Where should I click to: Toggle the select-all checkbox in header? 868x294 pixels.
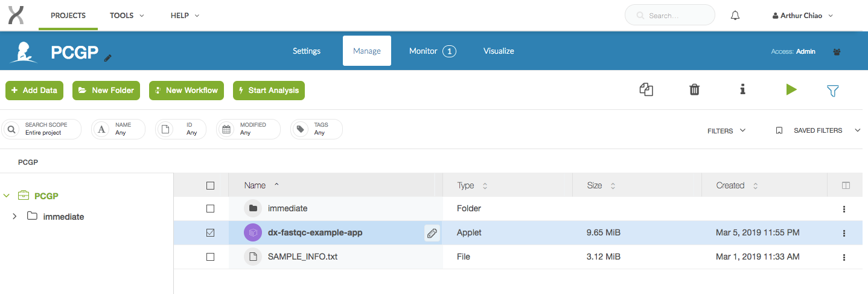click(x=210, y=185)
